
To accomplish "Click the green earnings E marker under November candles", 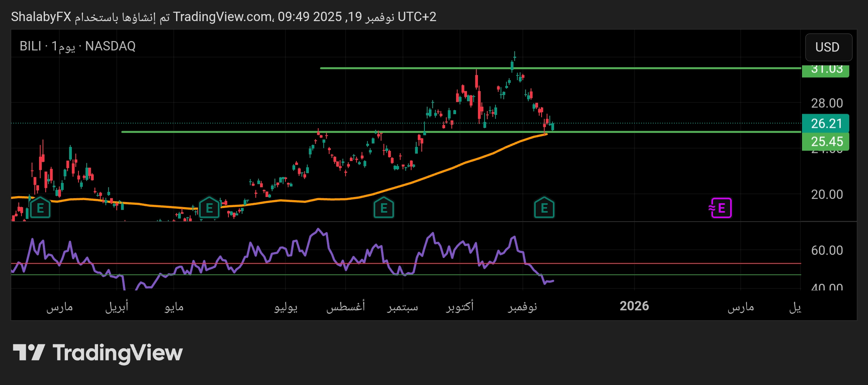I will [544, 208].
